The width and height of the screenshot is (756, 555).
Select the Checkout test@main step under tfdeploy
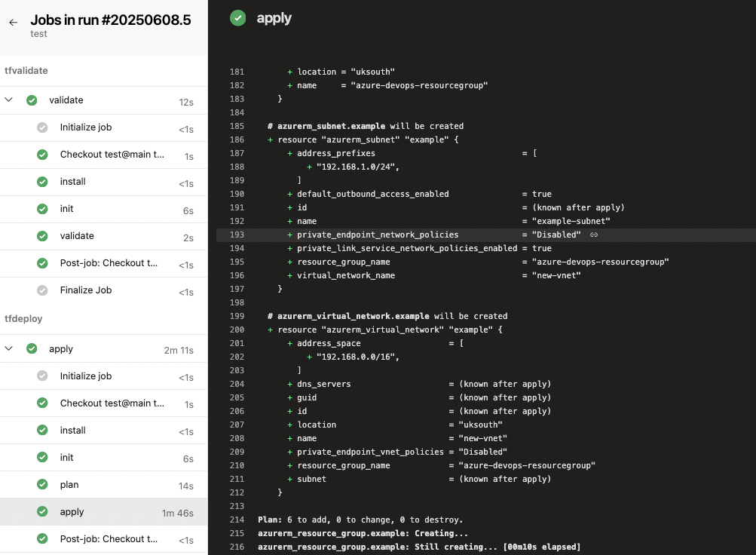112,403
